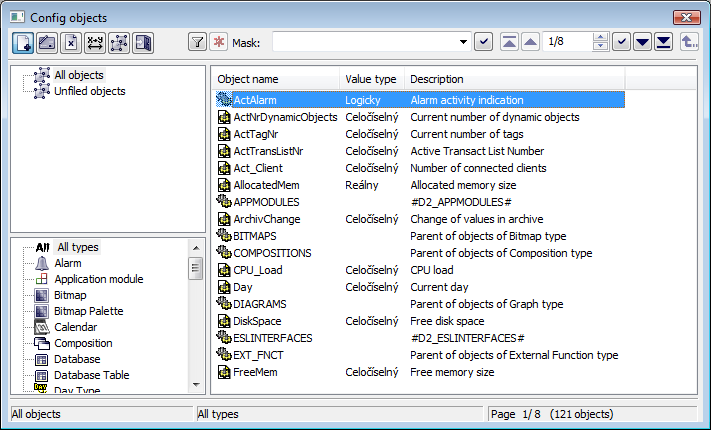Viewport: 711px width, 430px height.
Task: Select the CPU_Load object row
Action: [259, 270]
